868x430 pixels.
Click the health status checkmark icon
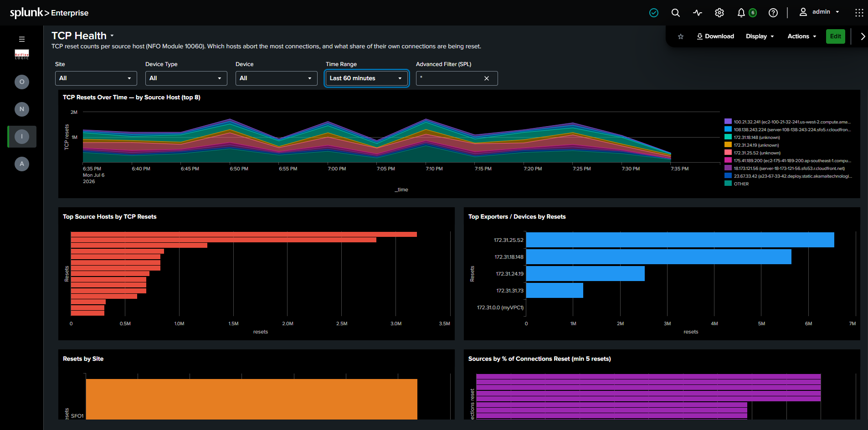(x=654, y=13)
